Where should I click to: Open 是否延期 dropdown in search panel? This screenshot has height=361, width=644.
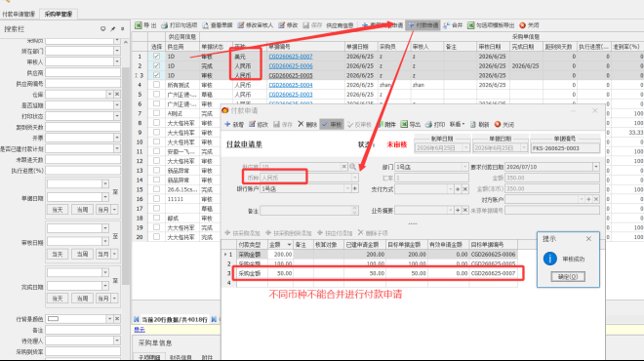[117, 105]
